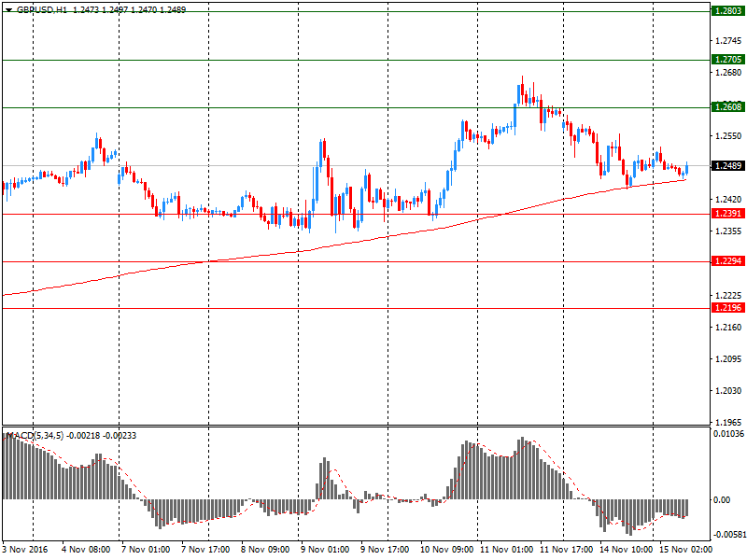This screenshot has width=747, height=560.
Task: Open the chart menu triangle beside GBPUSD
Action: (8, 9)
